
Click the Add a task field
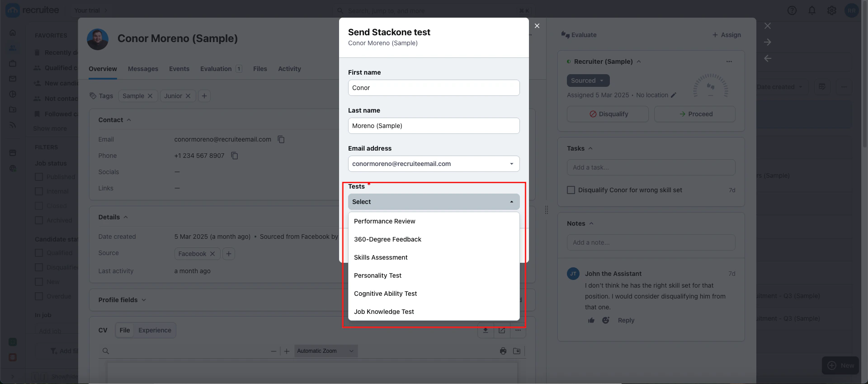pos(651,167)
